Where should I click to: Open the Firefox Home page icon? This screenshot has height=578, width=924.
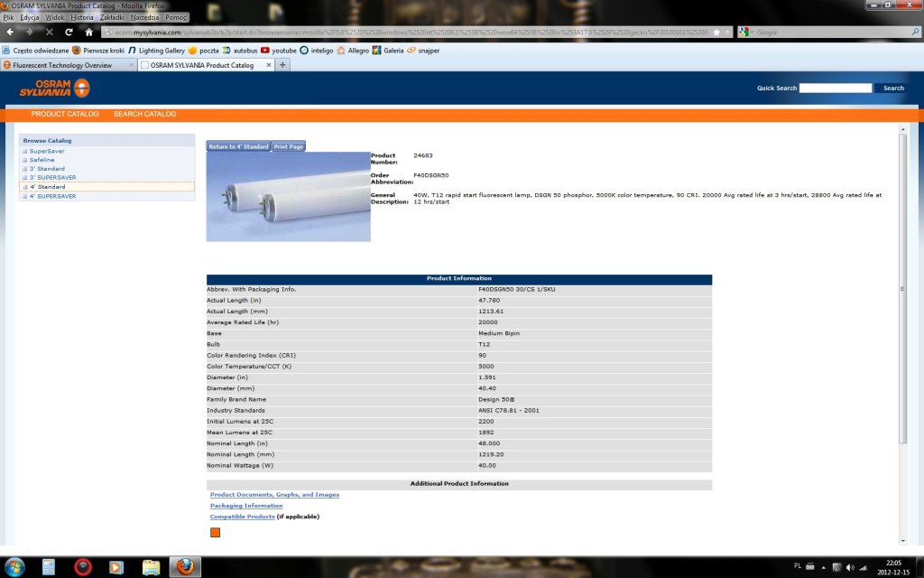(88, 32)
